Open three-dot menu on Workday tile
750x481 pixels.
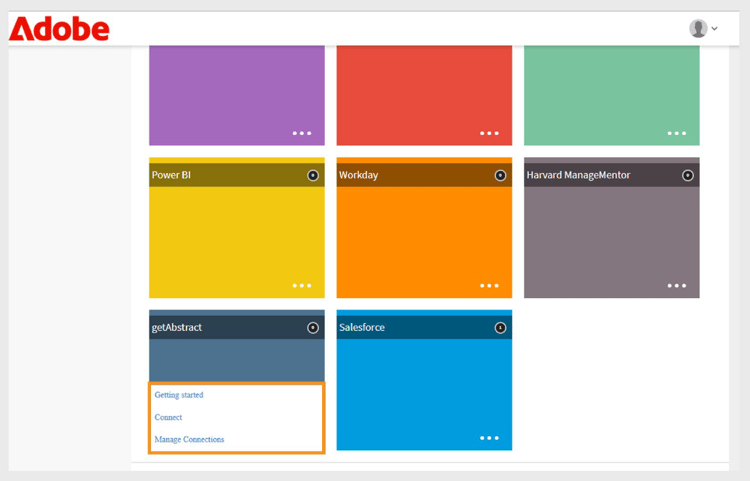(x=489, y=285)
